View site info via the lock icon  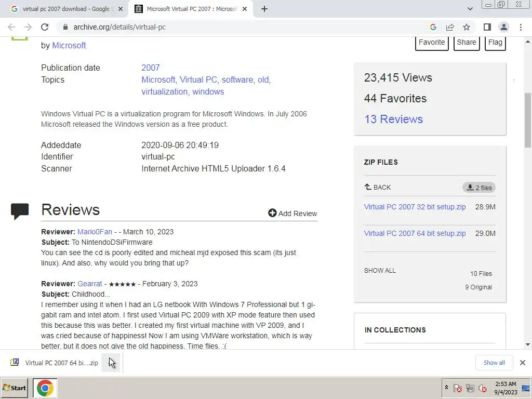click(x=65, y=27)
